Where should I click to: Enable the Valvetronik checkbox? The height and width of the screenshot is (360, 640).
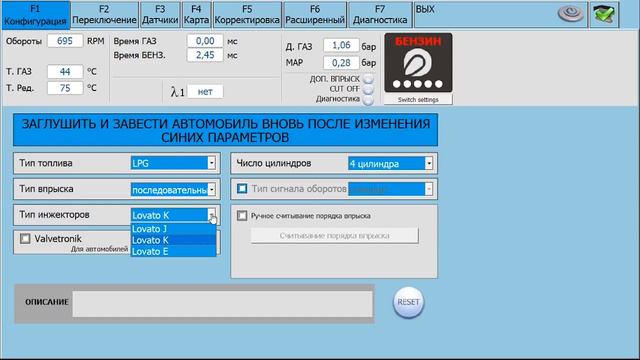point(25,239)
